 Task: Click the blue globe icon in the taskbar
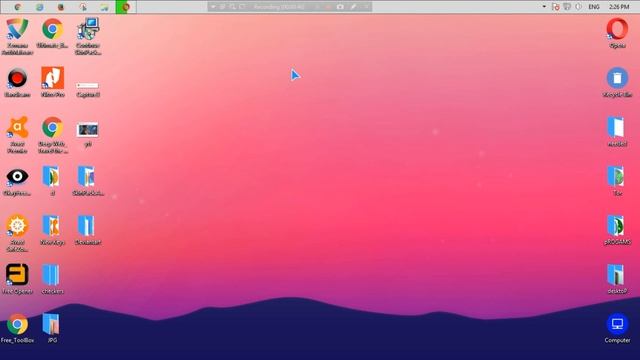click(40, 7)
